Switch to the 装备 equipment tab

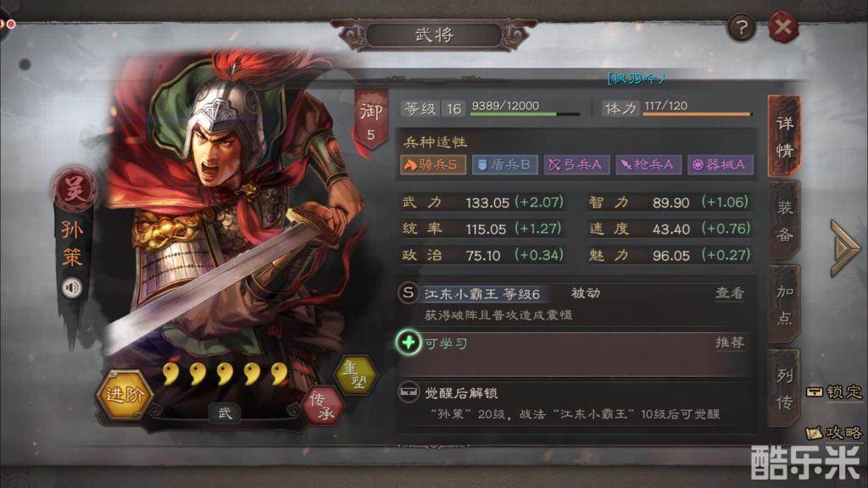[x=784, y=221]
